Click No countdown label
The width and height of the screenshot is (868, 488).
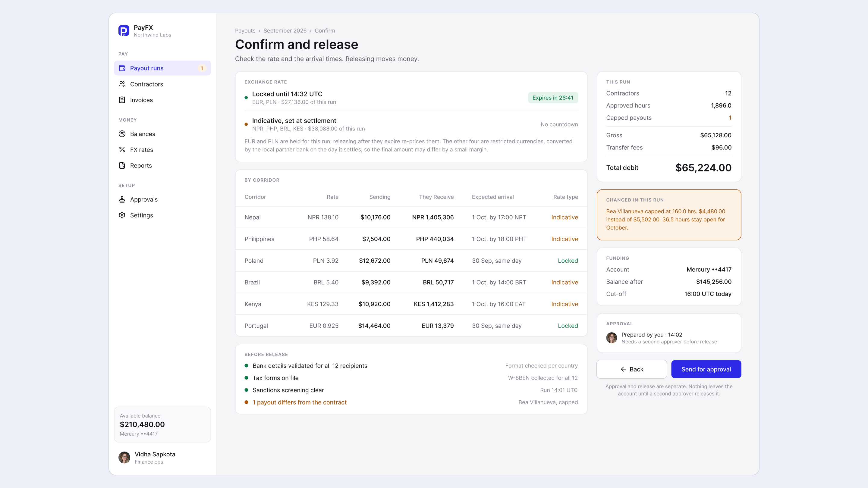tap(559, 124)
